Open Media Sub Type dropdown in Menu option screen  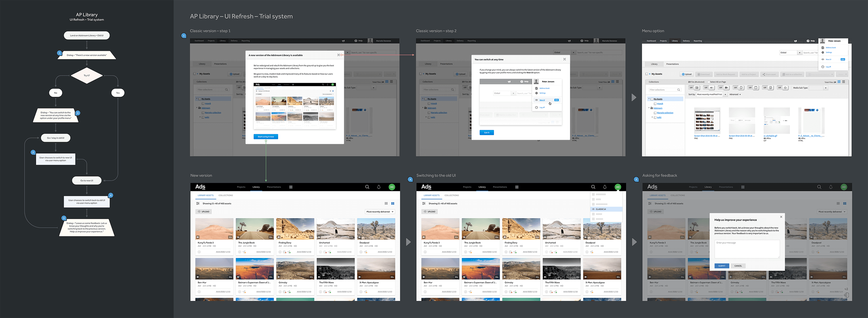click(x=819, y=88)
